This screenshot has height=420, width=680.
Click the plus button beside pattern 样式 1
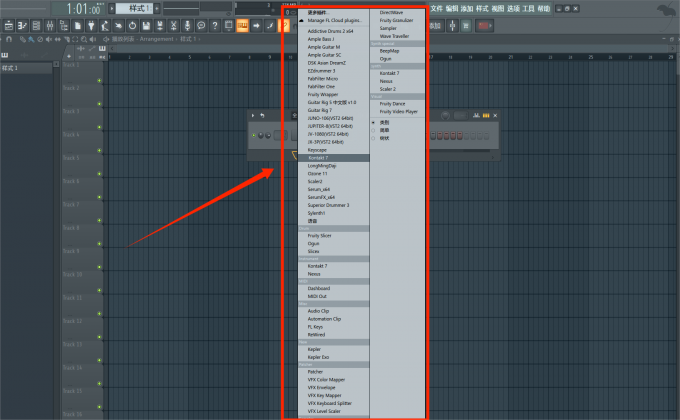coord(157,8)
